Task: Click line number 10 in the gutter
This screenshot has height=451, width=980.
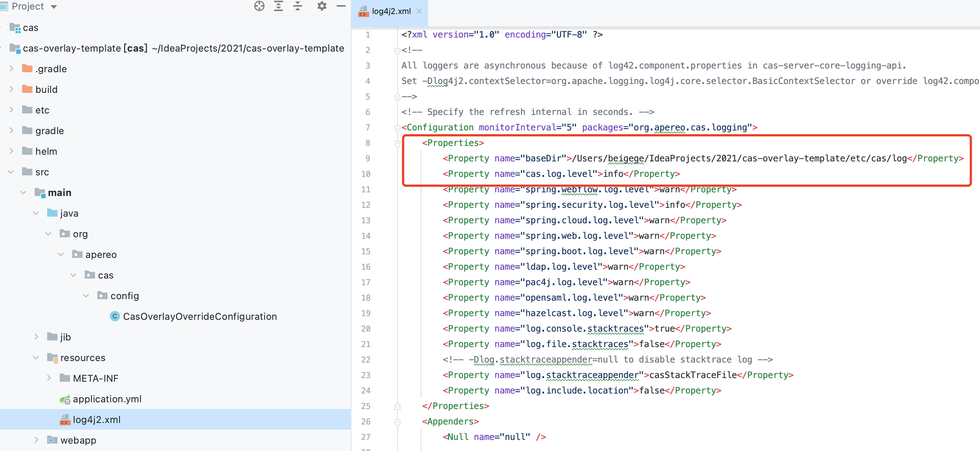Action: (365, 174)
